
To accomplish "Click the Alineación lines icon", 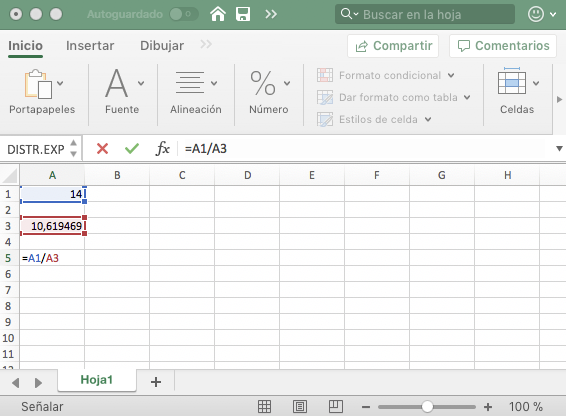I will point(190,83).
